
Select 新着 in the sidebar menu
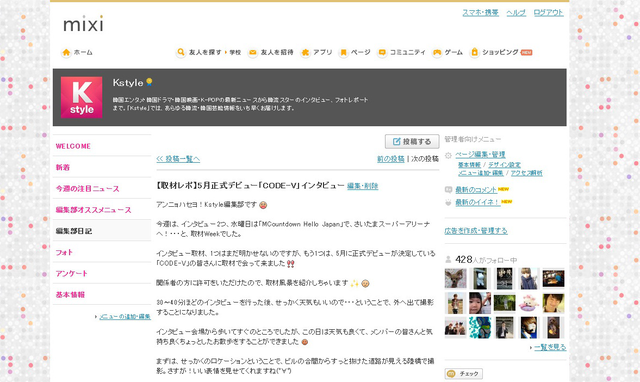click(x=102, y=167)
